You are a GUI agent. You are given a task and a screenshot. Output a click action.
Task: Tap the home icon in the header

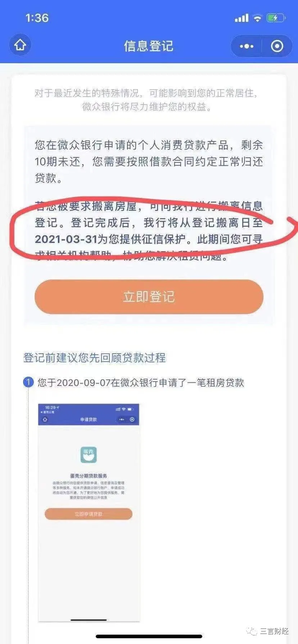point(20,45)
